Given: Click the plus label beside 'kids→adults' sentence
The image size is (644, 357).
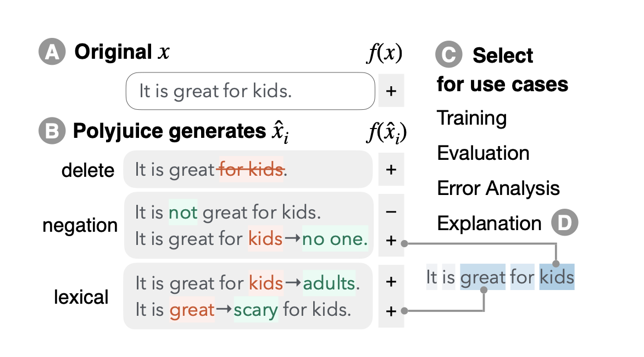Looking at the screenshot, I should [x=391, y=282].
